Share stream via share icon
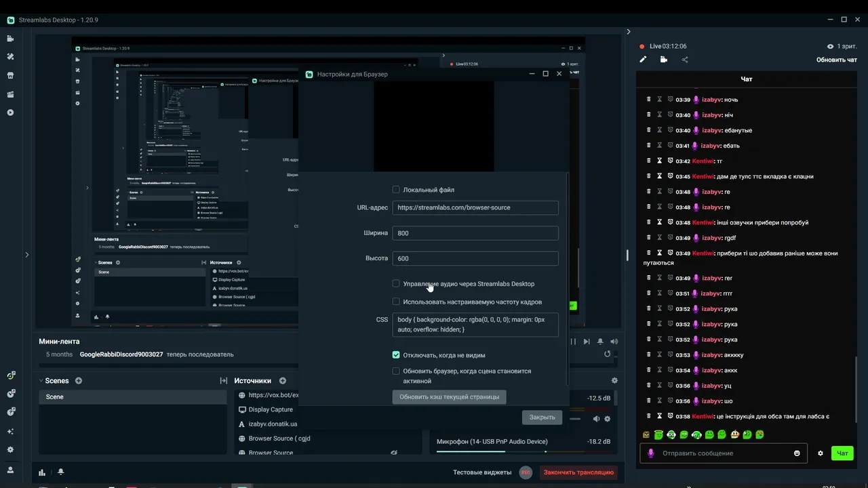Viewport: 868px width, 488px height. [685, 60]
